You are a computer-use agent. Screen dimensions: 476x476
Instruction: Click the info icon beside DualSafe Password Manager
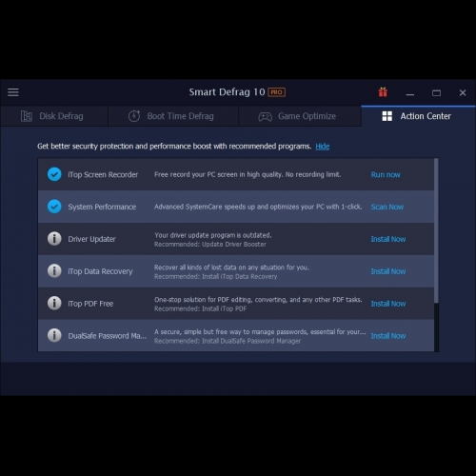tap(54, 335)
